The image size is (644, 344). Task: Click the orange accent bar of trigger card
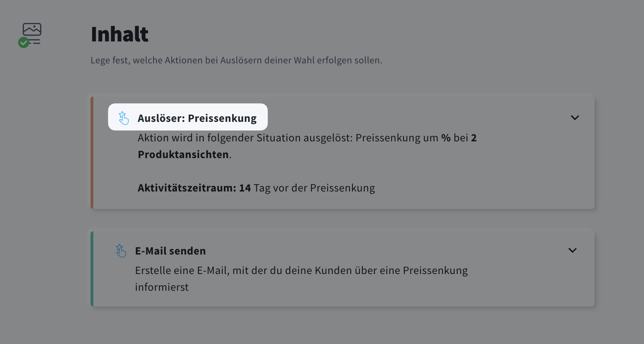(x=92, y=153)
